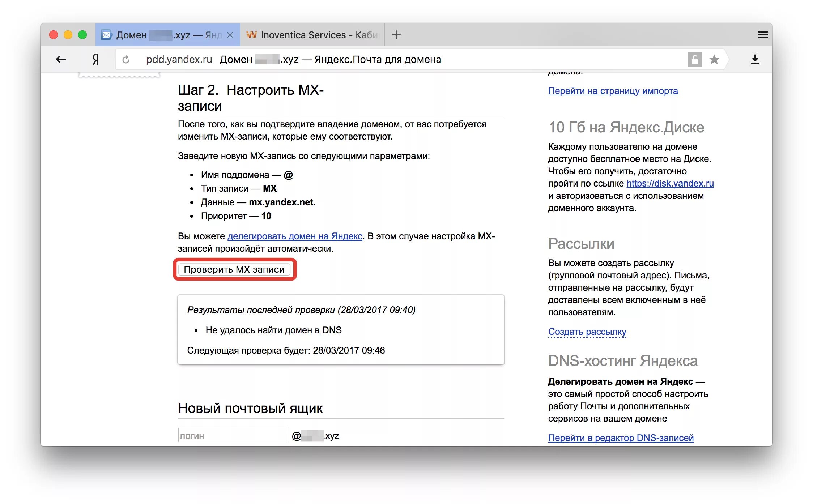Click the Проверить MX записи button
This screenshot has width=813, height=504.
click(x=234, y=269)
